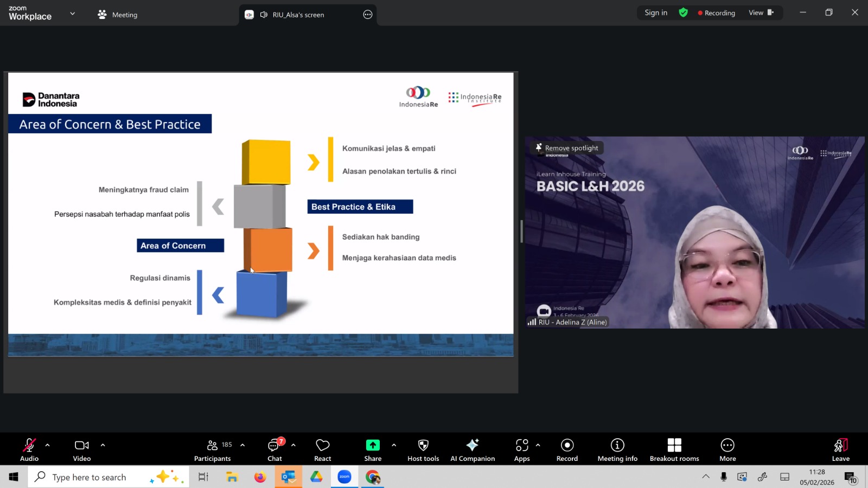Open Meeting info
Screen dimensions: 868x488
[617, 450]
